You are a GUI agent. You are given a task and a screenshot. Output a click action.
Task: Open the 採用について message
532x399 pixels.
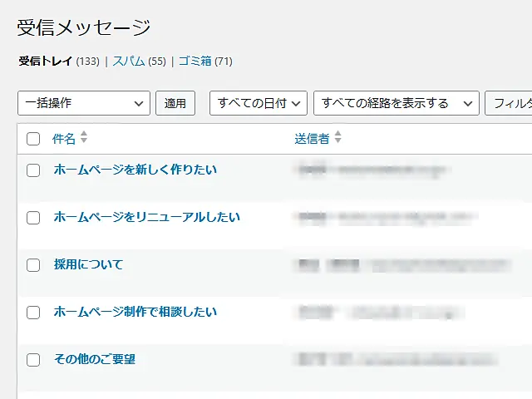(89, 264)
